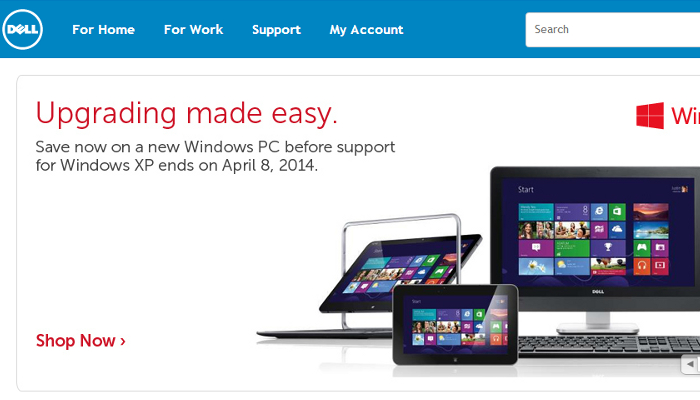The width and height of the screenshot is (700, 400).
Task: Click the previous slide arrow button
Action: (691, 364)
